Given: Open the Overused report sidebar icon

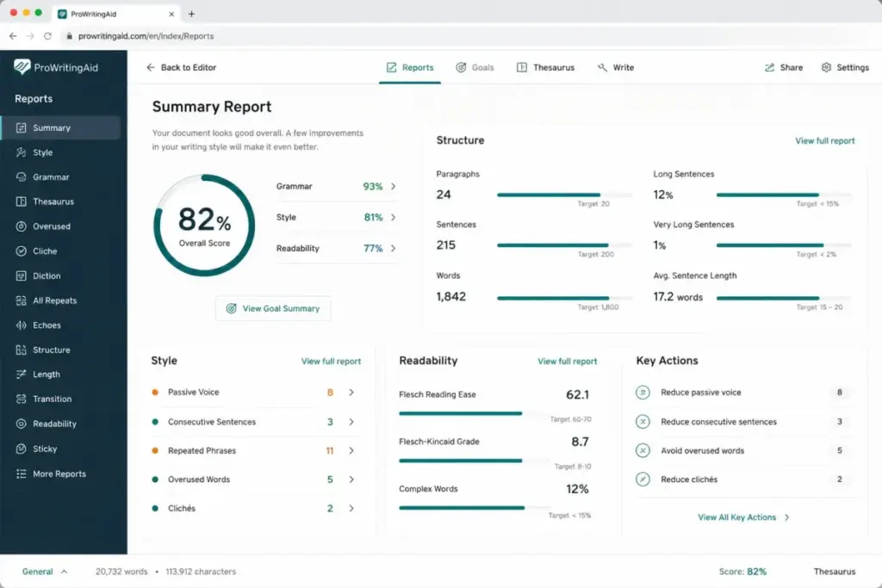Looking at the screenshot, I should point(21,226).
